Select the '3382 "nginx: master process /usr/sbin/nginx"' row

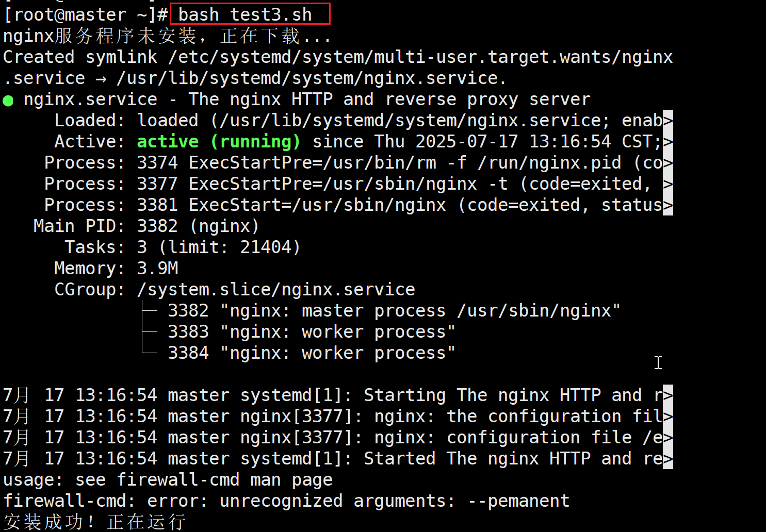coord(394,311)
